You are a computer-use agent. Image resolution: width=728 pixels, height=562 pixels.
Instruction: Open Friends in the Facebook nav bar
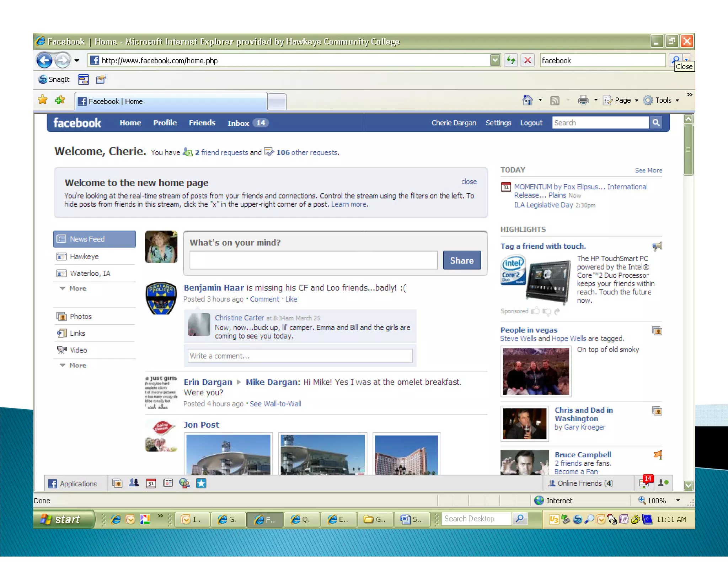tap(202, 123)
